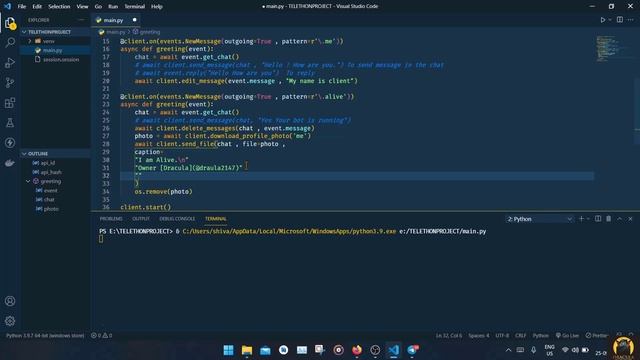The width and height of the screenshot is (640, 360).
Task: Open the Go menu
Action: coord(98,7)
